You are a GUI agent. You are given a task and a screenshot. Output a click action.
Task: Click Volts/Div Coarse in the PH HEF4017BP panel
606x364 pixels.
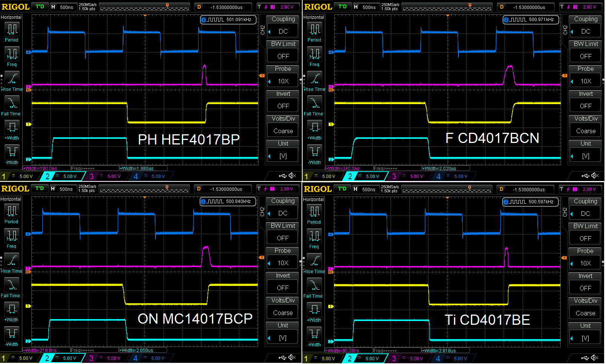283,126
